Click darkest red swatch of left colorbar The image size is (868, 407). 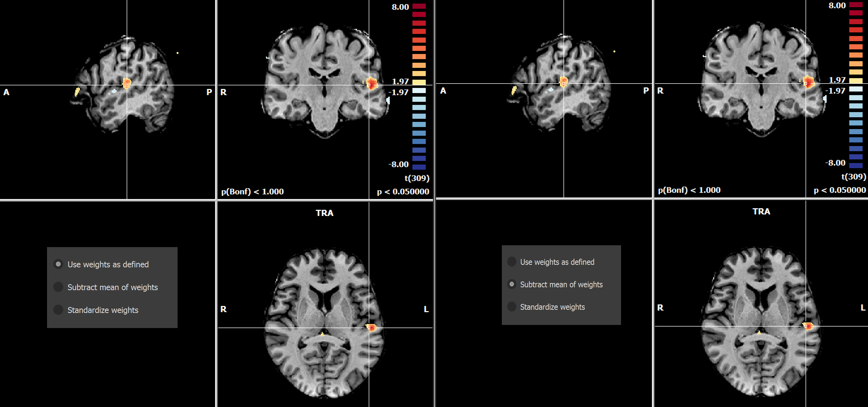pyautogui.click(x=419, y=6)
